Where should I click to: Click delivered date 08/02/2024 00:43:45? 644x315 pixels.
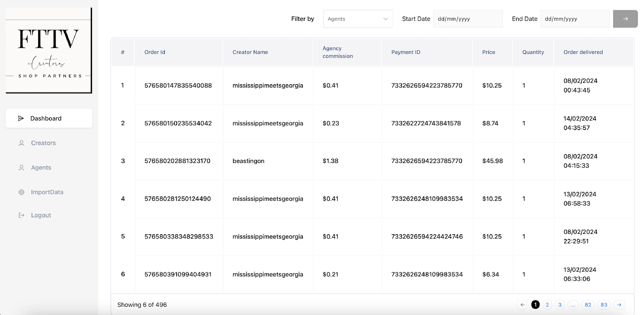coord(581,85)
